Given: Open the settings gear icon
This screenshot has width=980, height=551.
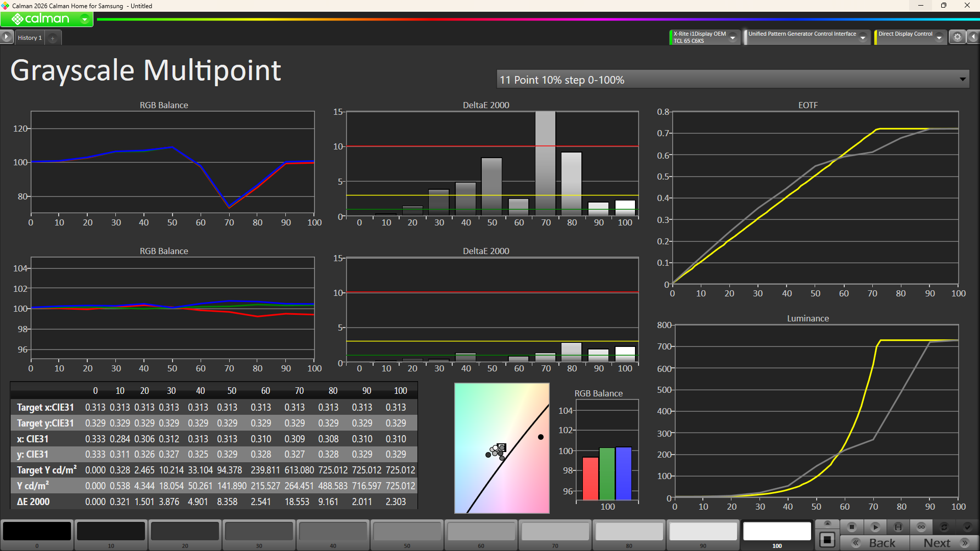Looking at the screenshot, I should 958,37.
